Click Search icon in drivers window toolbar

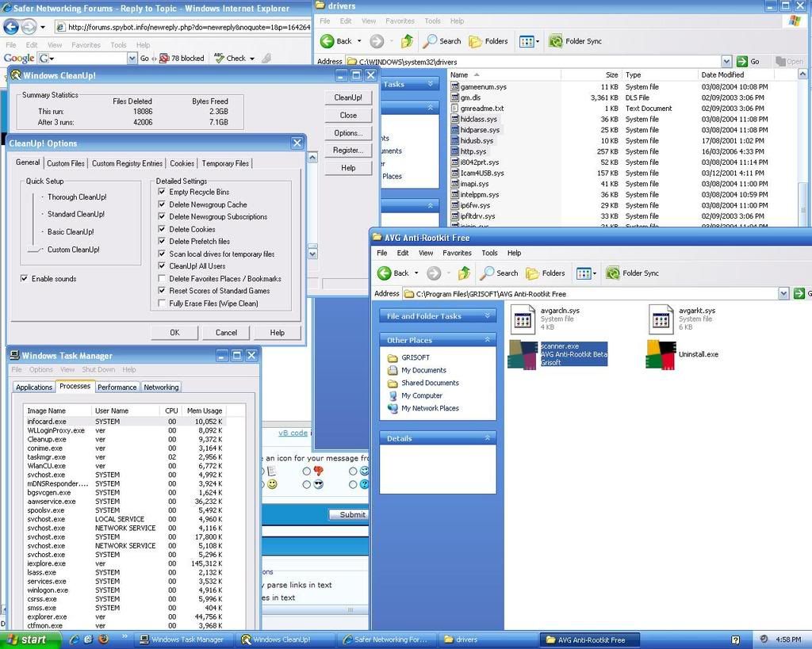(430, 41)
